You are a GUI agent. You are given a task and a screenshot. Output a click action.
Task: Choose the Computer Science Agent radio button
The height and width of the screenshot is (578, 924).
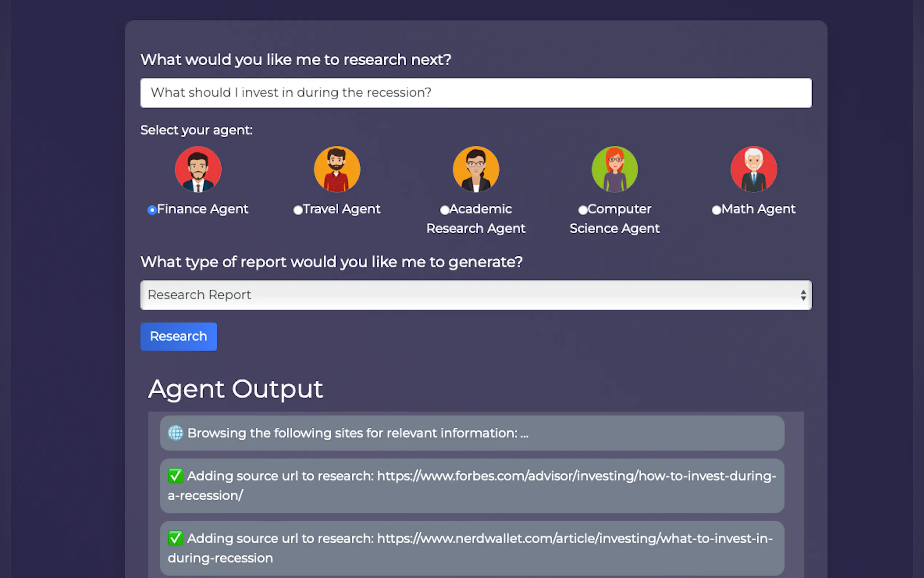click(x=582, y=210)
